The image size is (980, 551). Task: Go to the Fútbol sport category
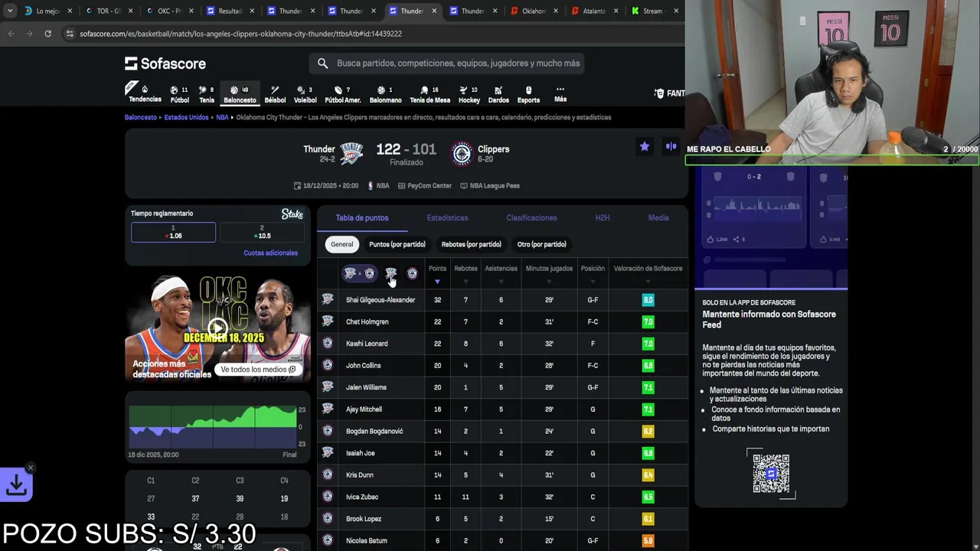click(x=179, y=94)
